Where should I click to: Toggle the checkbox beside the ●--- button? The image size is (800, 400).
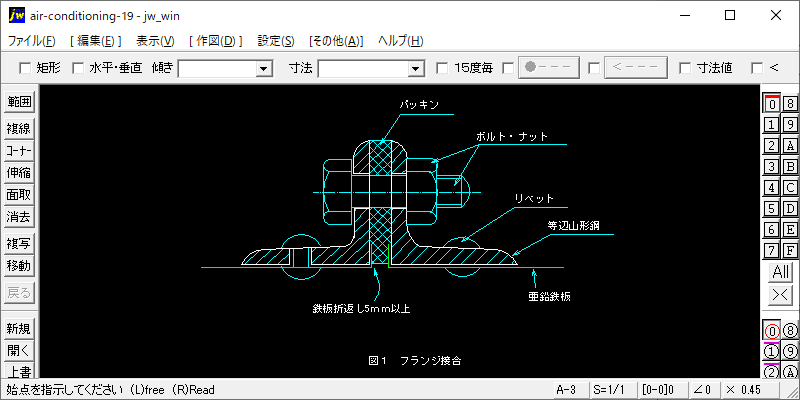tap(508, 68)
